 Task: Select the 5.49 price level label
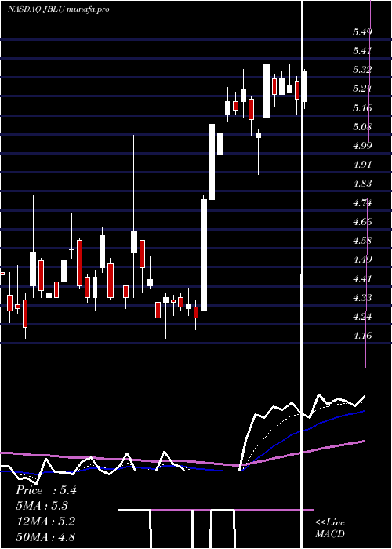point(362,32)
